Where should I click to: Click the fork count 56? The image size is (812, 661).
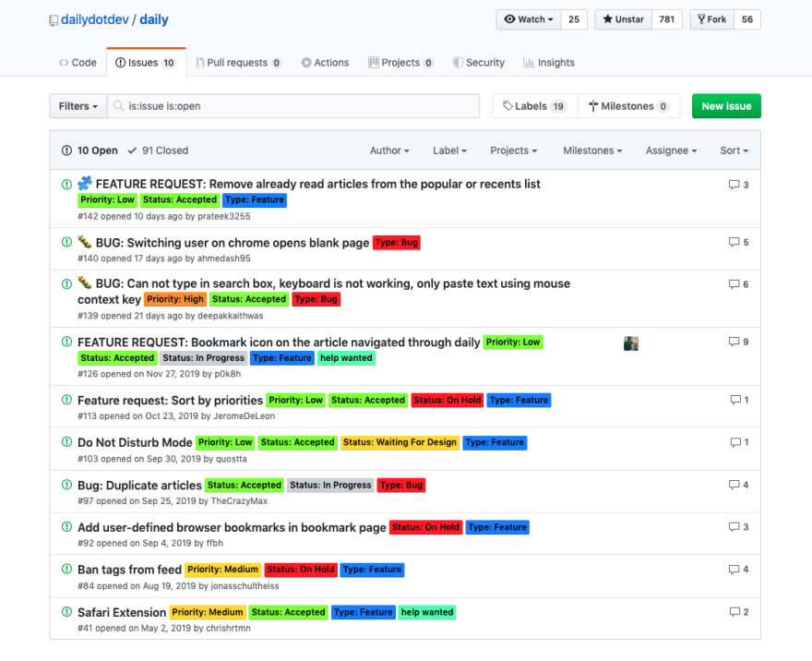click(x=747, y=19)
